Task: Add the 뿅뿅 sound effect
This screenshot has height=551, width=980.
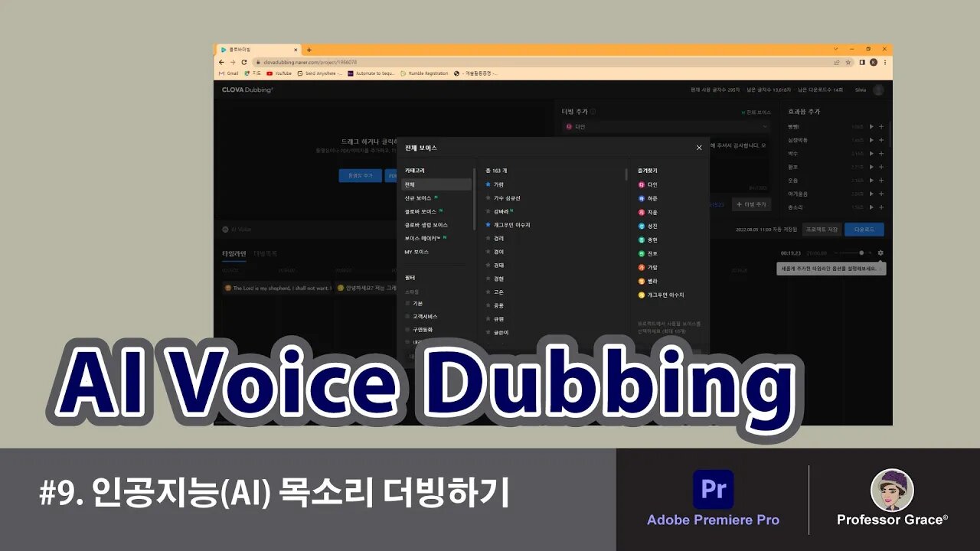Action: click(x=881, y=126)
